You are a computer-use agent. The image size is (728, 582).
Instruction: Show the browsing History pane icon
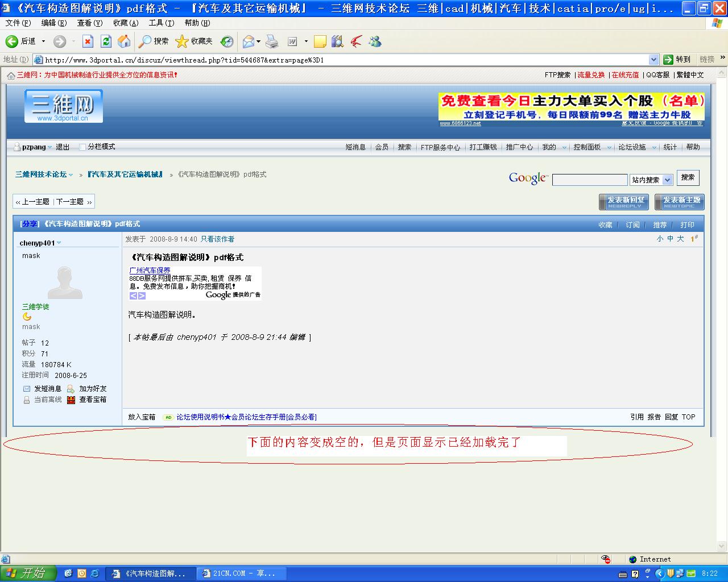[x=227, y=41]
